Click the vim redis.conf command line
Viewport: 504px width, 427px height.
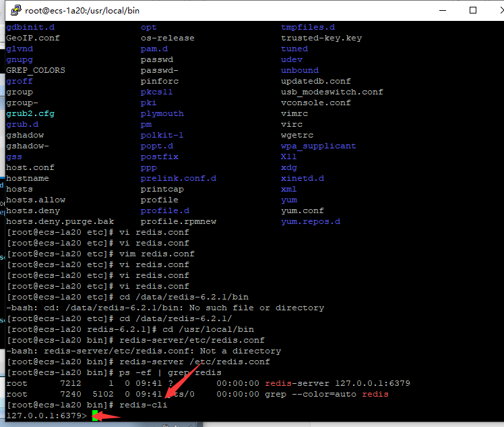point(157,254)
